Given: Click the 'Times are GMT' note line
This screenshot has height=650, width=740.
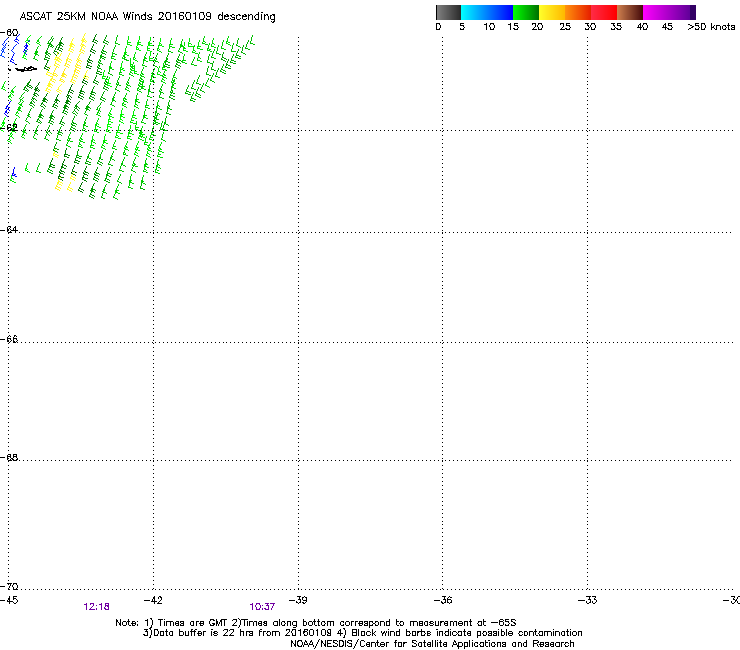Looking at the screenshot, I should point(316,623).
